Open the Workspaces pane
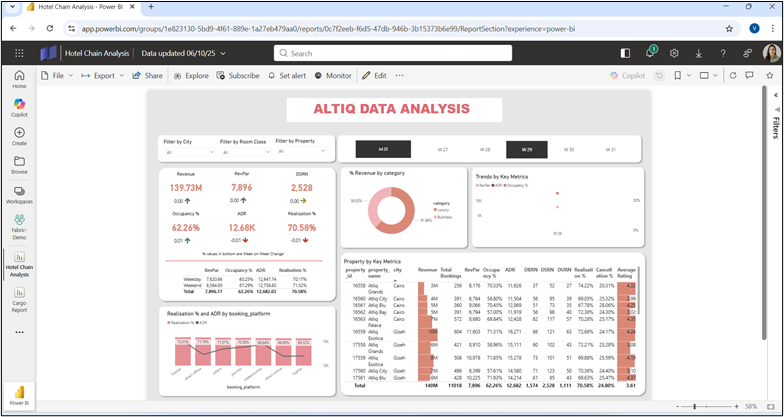Screen dimensions: 784x417 pyautogui.click(x=19, y=194)
